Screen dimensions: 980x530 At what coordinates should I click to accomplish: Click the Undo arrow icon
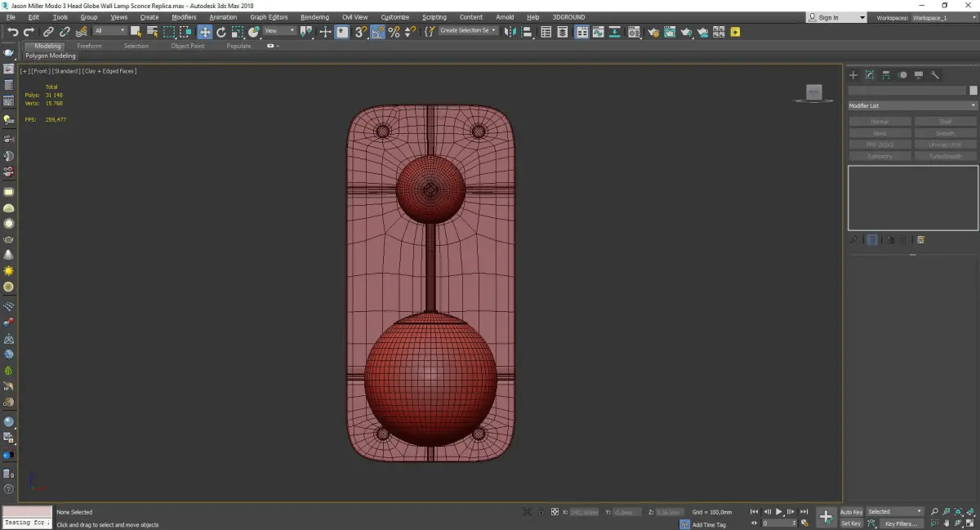[13, 32]
